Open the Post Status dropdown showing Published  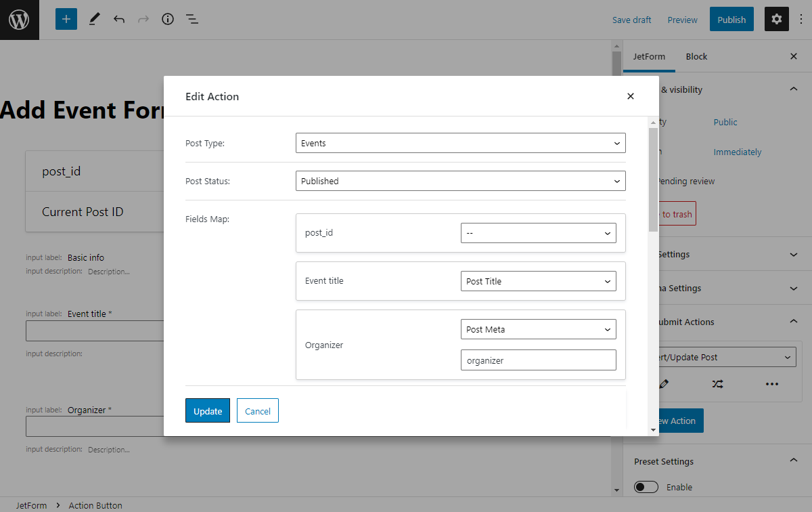(x=460, y=181)
